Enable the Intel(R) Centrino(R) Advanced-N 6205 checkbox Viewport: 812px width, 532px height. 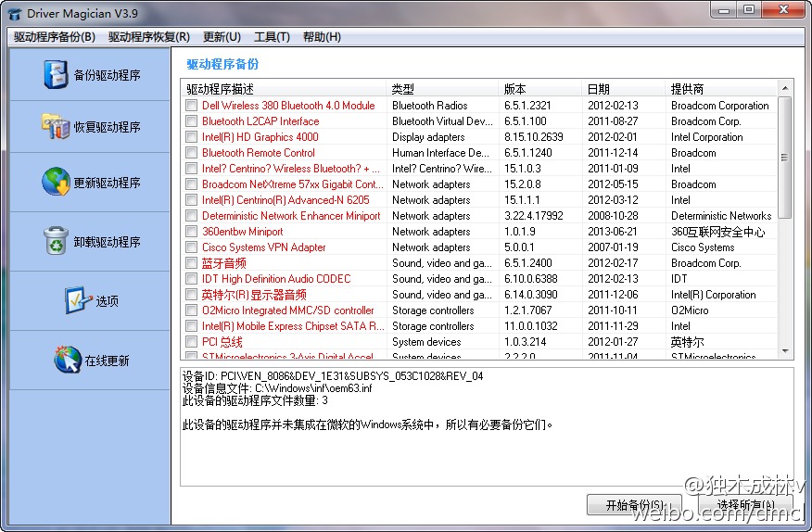click(192, 200)
